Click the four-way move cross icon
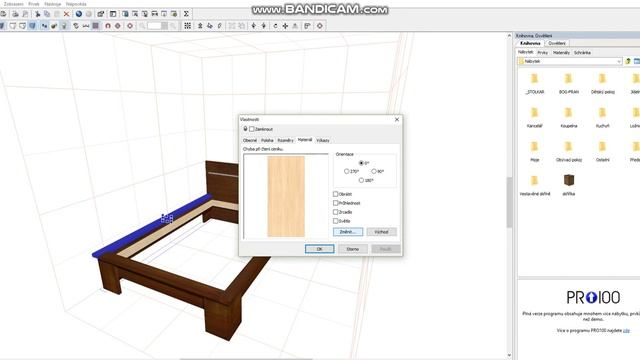The image size is (640, 360). [285, 26]
